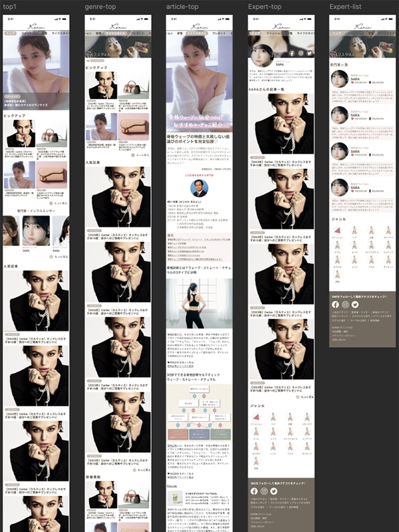Select the article-top frame label

(x=181, y=6)
